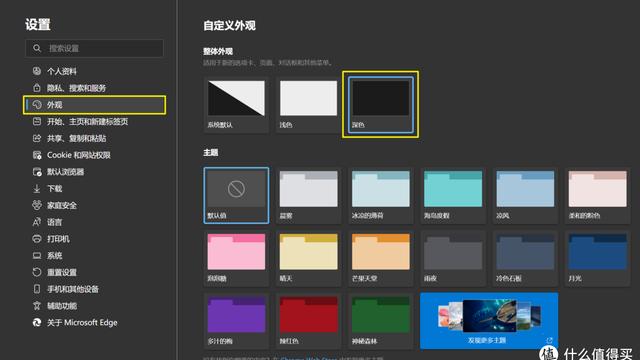The image size is (640, 360).
Task: Apply the yellow 晴天 theme
Action: (x=308, y=258)
